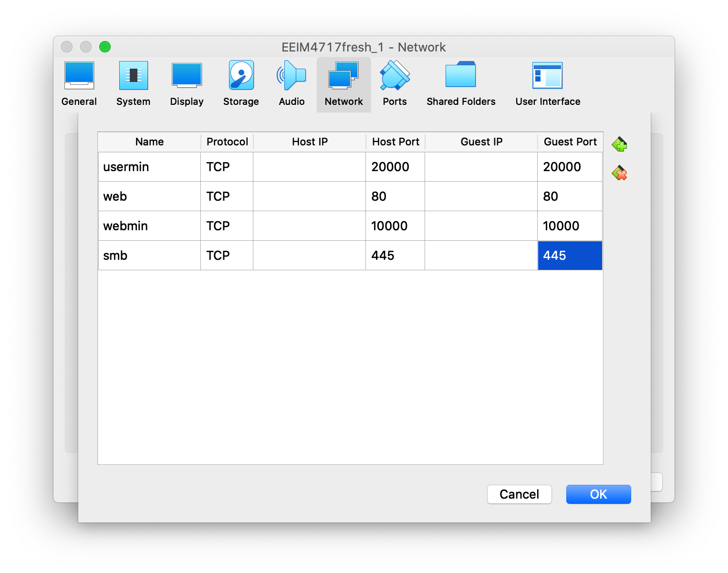Click the Host IP cell for web rule
Screen dimensions: 728x573
pyautogui.click(x=309, y=196)
